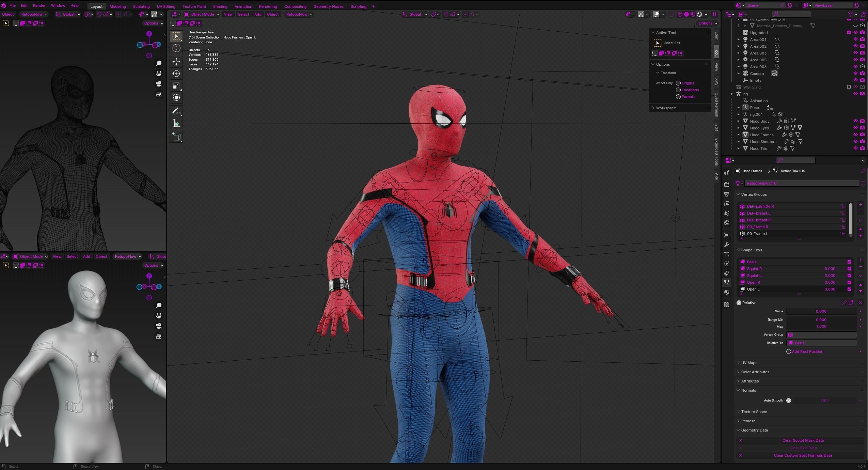
Task: Select the Rotate tool in main viewport toolbar
Action: (x=176, y=74)
